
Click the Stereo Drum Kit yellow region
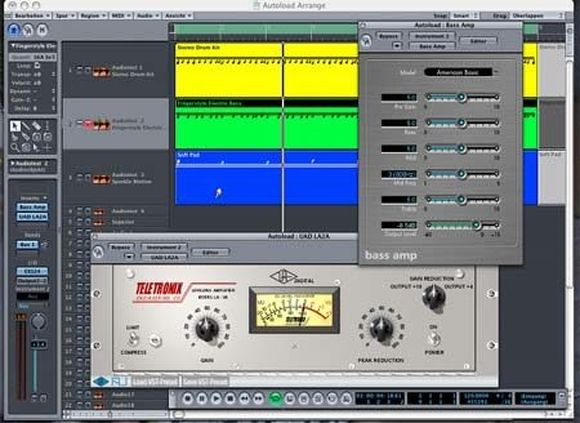pyautogui.click(x=266, y=70)
